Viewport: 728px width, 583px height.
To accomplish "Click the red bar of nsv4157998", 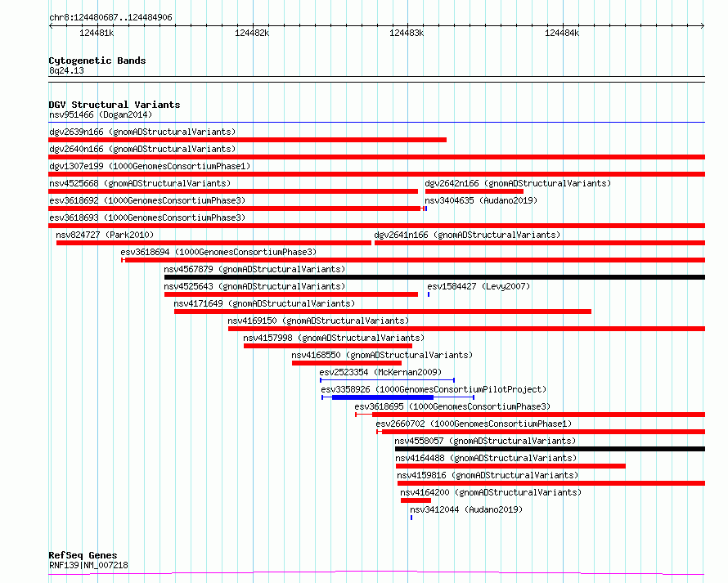I will [x=328, y=346].
